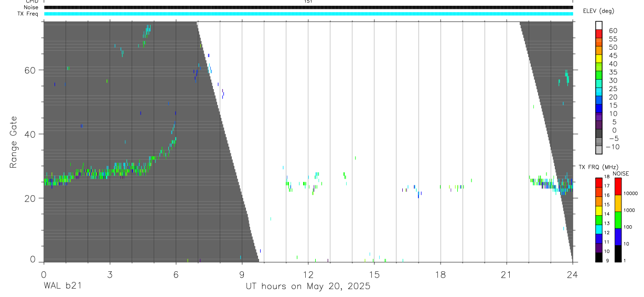The width and height of the screenshot is (644, 297).
Task: Click the 'ELEV (deg)' colorbar title
Action: (x=598, y=11)
